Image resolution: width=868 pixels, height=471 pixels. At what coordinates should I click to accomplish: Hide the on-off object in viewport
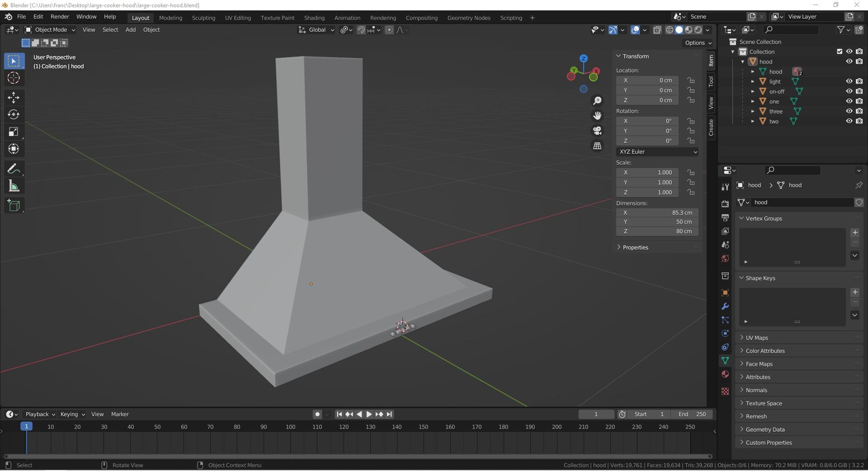849,91
